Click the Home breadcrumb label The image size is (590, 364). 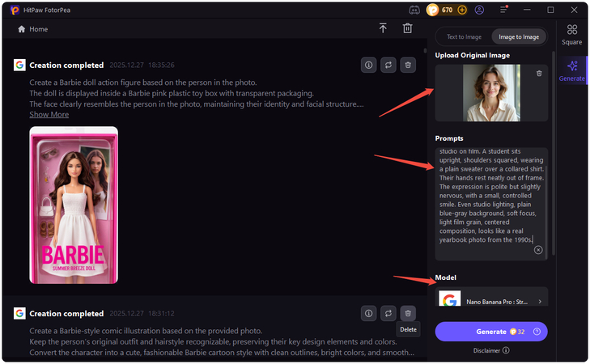(x=38, y=29)
